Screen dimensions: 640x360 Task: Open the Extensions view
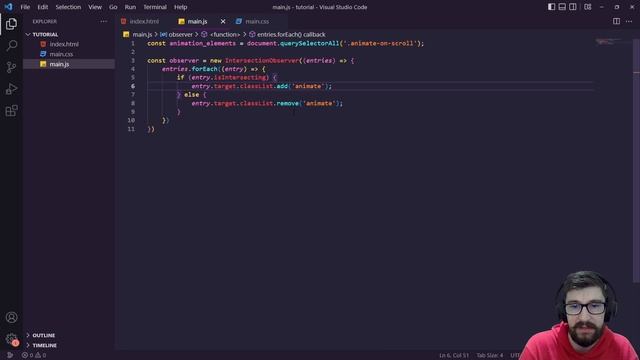pos(11,111)
